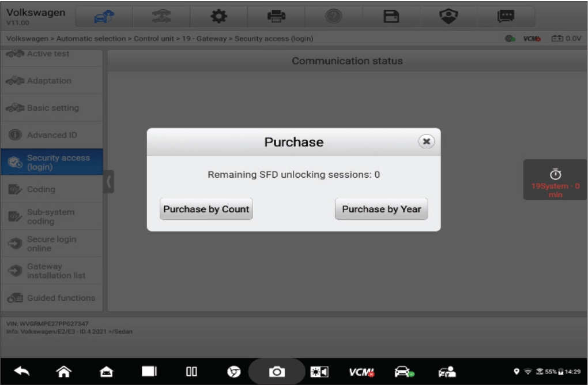The width and height of the screenshot is (588, 385).
Task: Click battery voltage 0.0V indicator
Action: pos(566,38)
